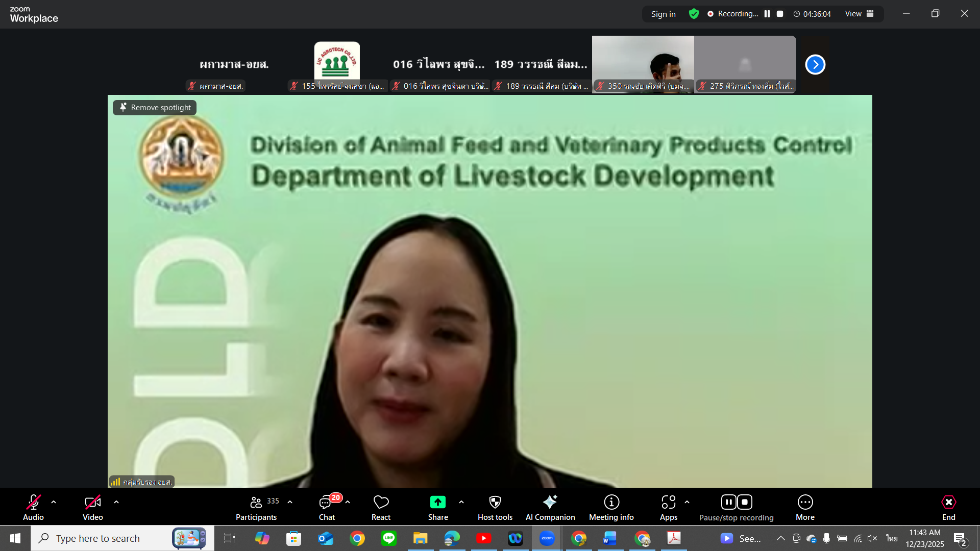Expand video options arrow next to Video
The width and height of the screenshot is (980, 551).
[116, 502]
